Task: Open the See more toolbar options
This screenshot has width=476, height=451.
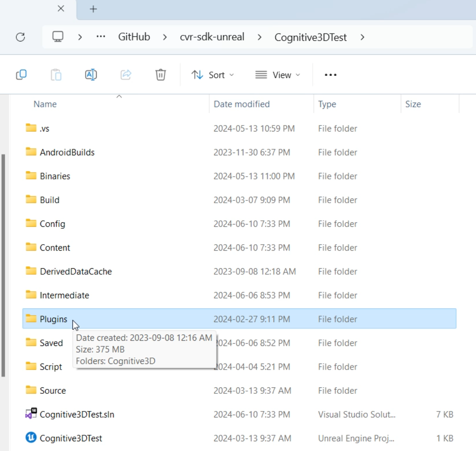Action: pos(331,75)
